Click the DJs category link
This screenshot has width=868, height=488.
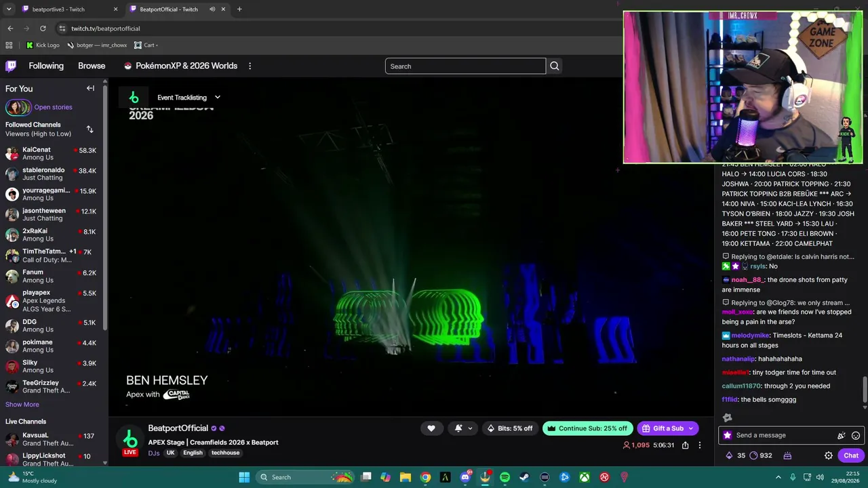(x=154, y=453)
